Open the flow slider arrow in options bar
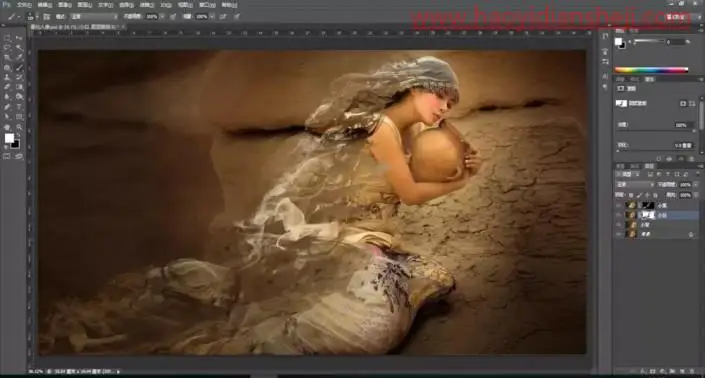The height and width of the screenshot is (378, 705). tap(211, 17)
